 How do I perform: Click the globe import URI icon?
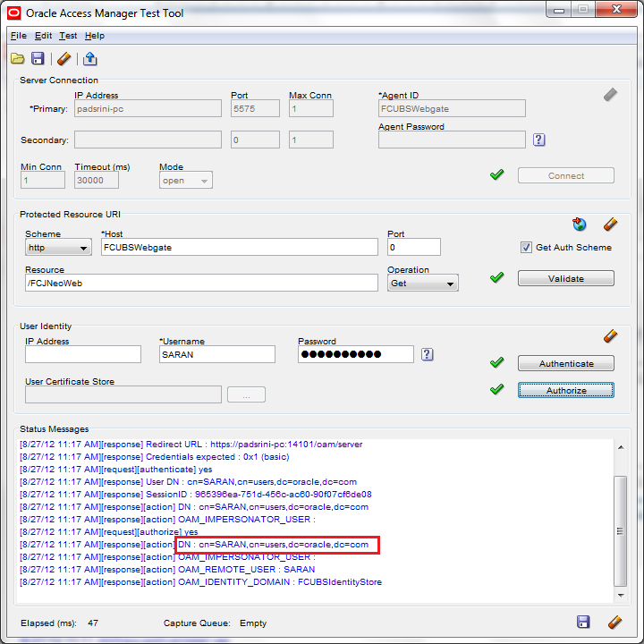pyautogui.click(x=579, y=225)
